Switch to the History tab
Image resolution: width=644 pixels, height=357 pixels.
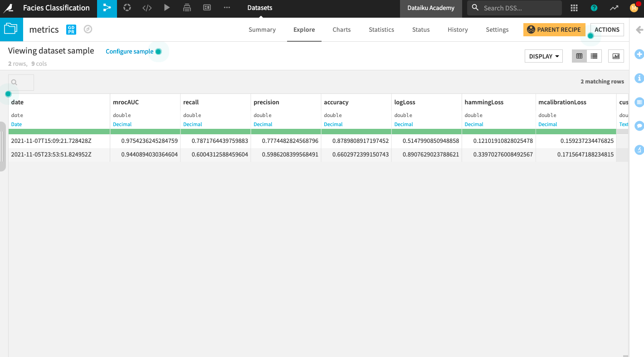(x=458, y=29)
